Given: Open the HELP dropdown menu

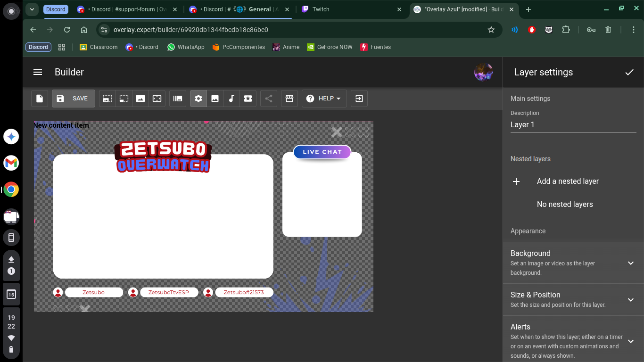Looking at the screenshot, I should (x=324, y=99).
